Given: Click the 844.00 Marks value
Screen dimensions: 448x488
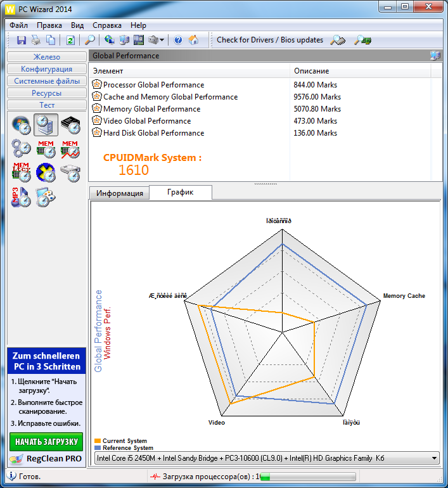Looking at the screenshot, I should click(315, 85).
